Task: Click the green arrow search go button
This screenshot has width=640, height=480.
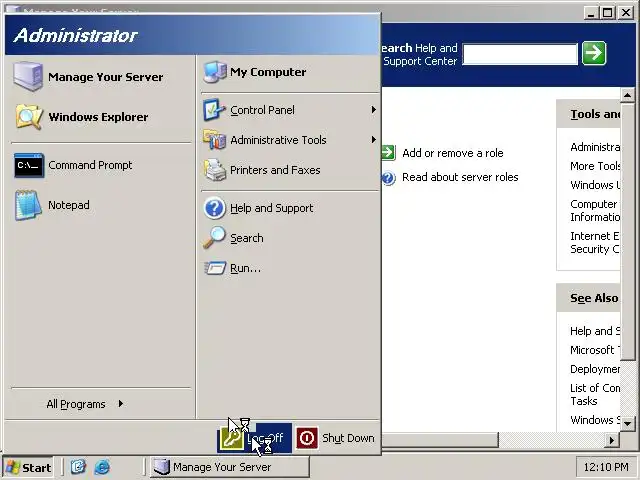Action: tap(594, 53)
